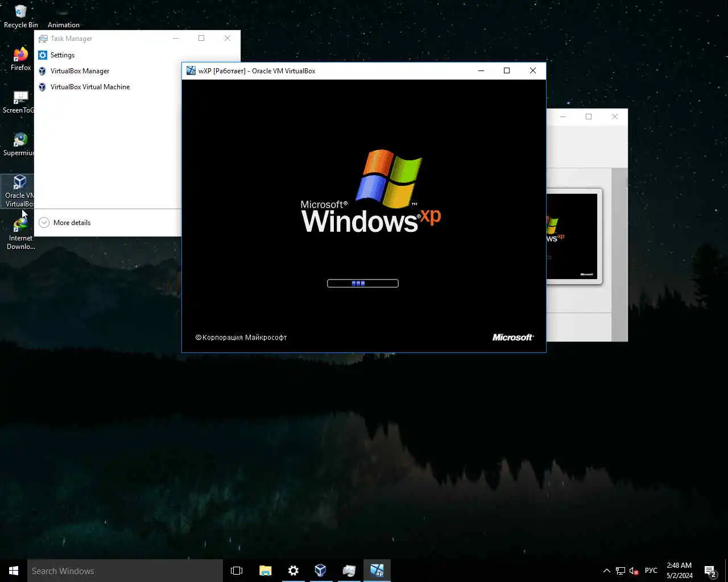Image resolution: width=728 pixels, height=582 pixels.
Task: Open Settings gear on the taskbar
Action: point(293,571)
